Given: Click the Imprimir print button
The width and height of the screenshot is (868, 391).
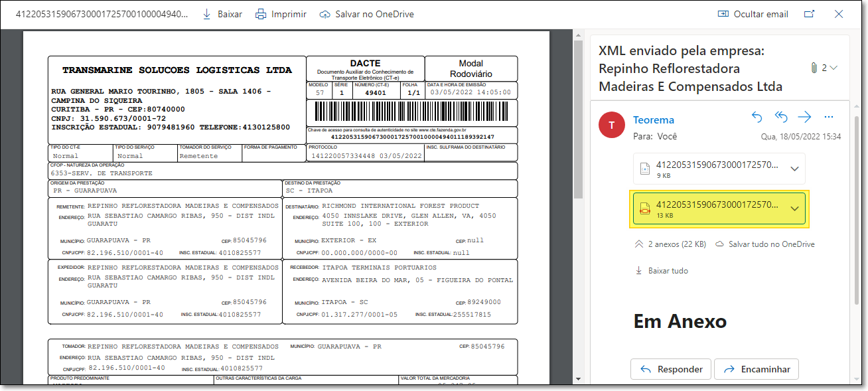Looking at the screenshot, I should [281, 14].
